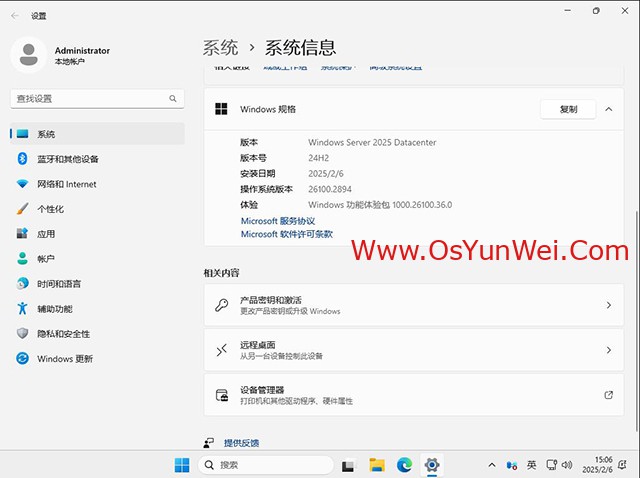Image resolution: width=640 pixels, height=478 pixels.
Task: Open Task View on the taskbar
Action: pyautogui.click(x=348, y=466)
